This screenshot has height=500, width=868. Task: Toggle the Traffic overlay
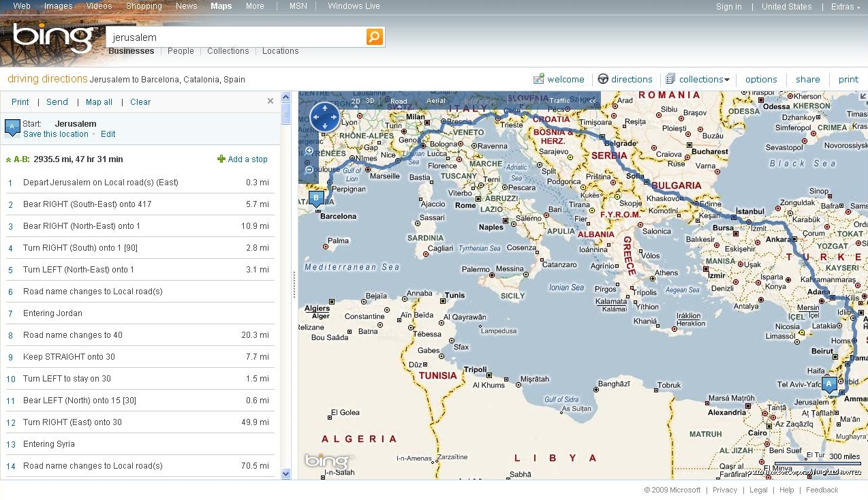(x=559, y=101)
